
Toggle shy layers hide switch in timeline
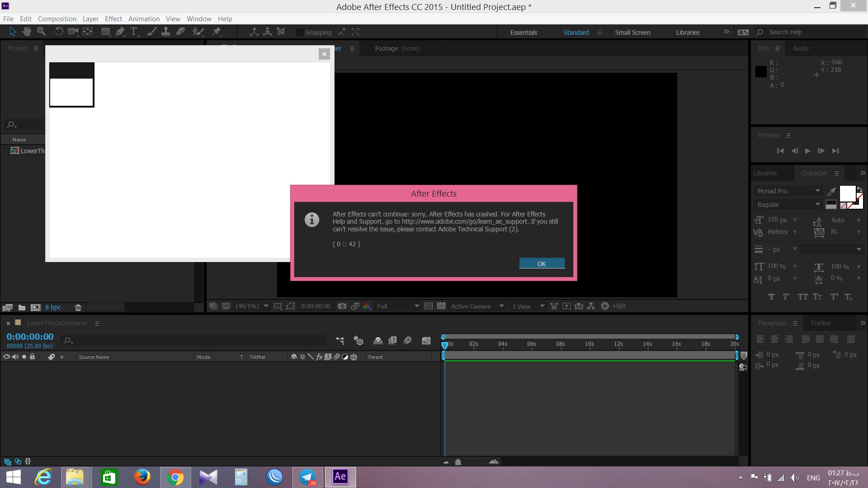click(377, 340)
